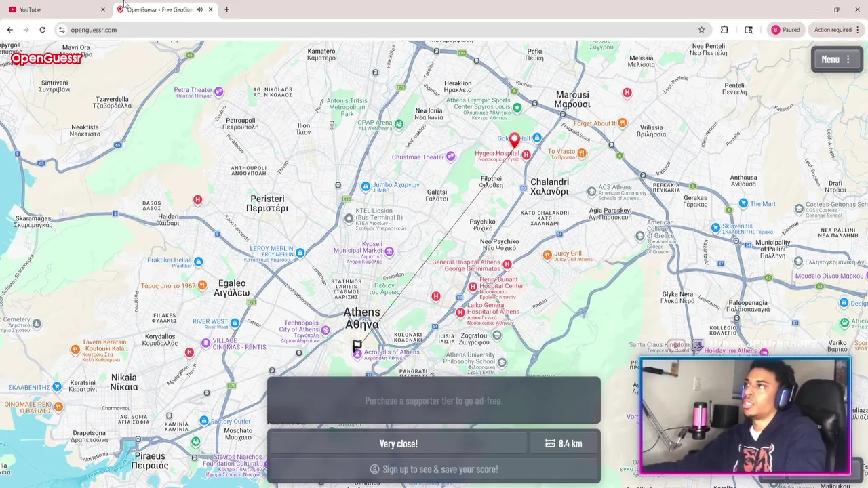The height and width of the screenshot is (488, 868).
Task: Click the Athens city label
Action: coord(361,319)
